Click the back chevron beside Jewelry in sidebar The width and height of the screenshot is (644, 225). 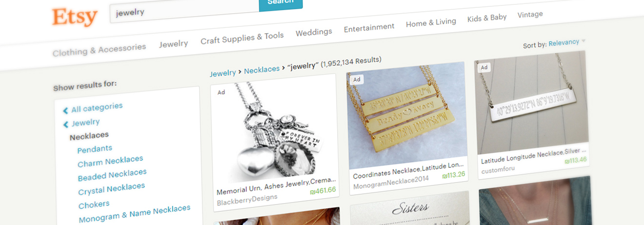(65, 124)
